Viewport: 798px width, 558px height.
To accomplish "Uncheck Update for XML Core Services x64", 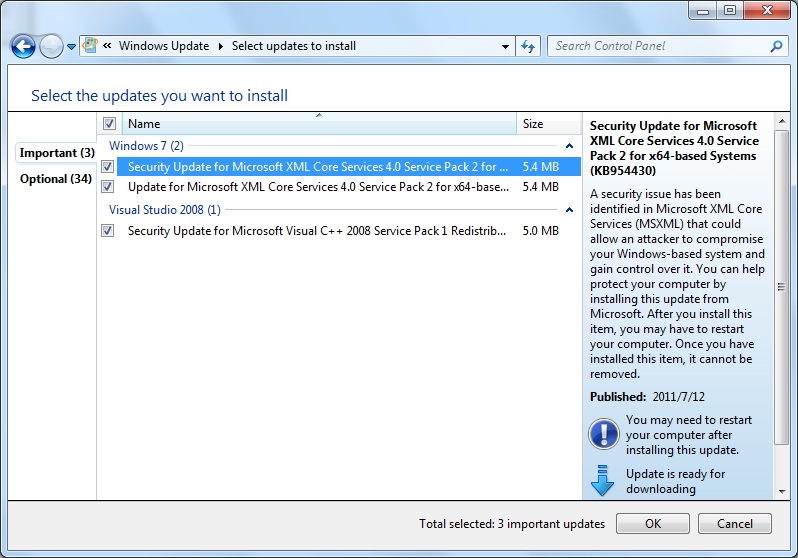I will coord(107,187).
